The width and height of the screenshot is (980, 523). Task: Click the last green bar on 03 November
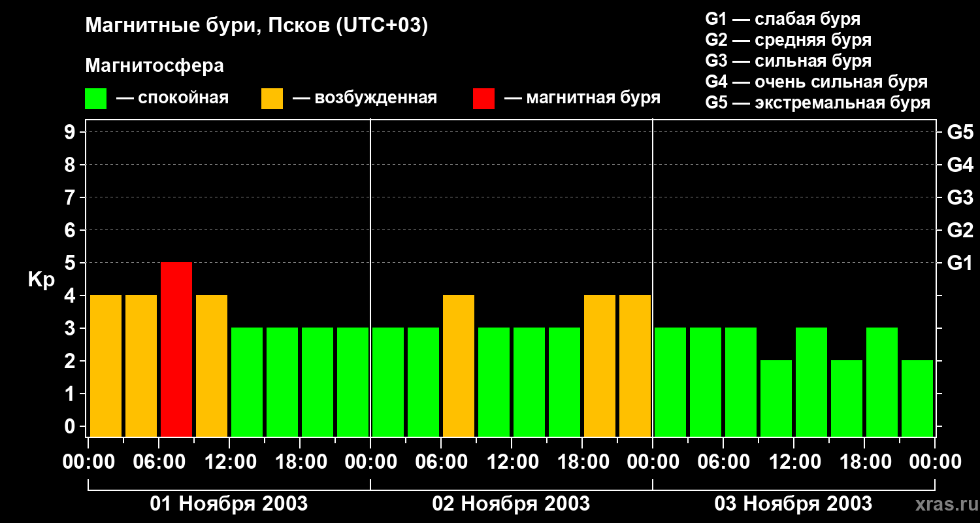[x=917, y=398]
